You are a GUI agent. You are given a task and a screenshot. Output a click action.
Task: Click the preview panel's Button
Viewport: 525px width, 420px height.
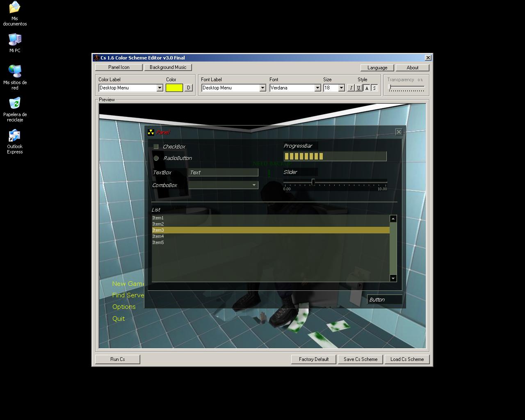pyautogui.click(x=385, y=300)
